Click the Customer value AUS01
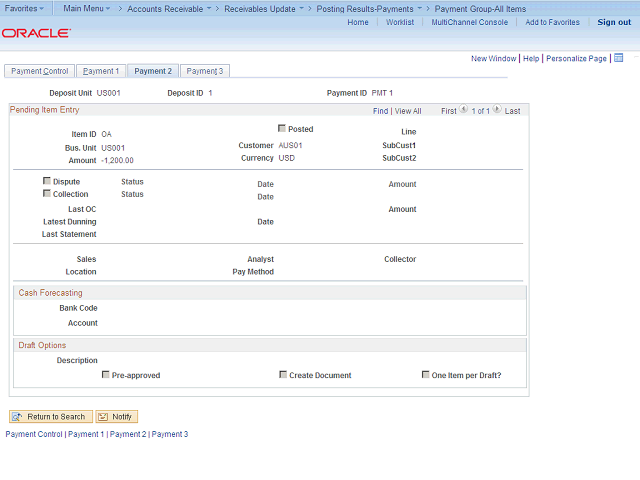640x480 pixels. tap(290, 145)
